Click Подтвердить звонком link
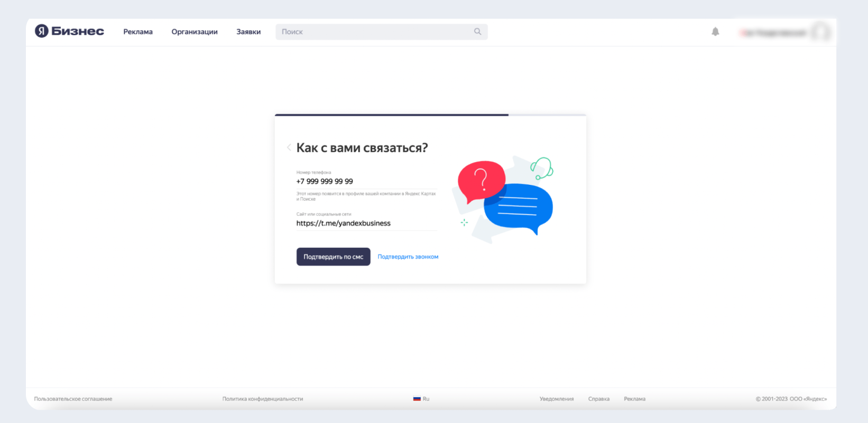Viewport: 868px width, 423px height. pyautogui.click(x=408, y=257)
